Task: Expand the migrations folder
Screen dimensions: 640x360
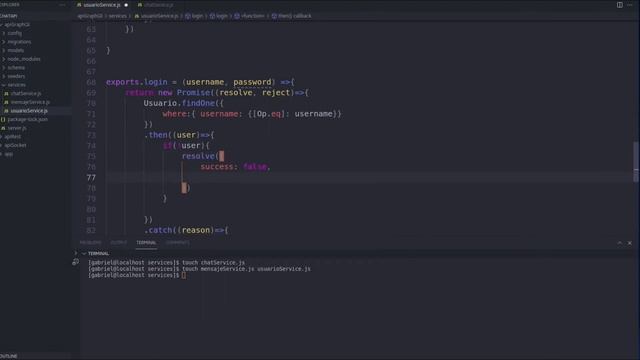Action: [19, 42]
